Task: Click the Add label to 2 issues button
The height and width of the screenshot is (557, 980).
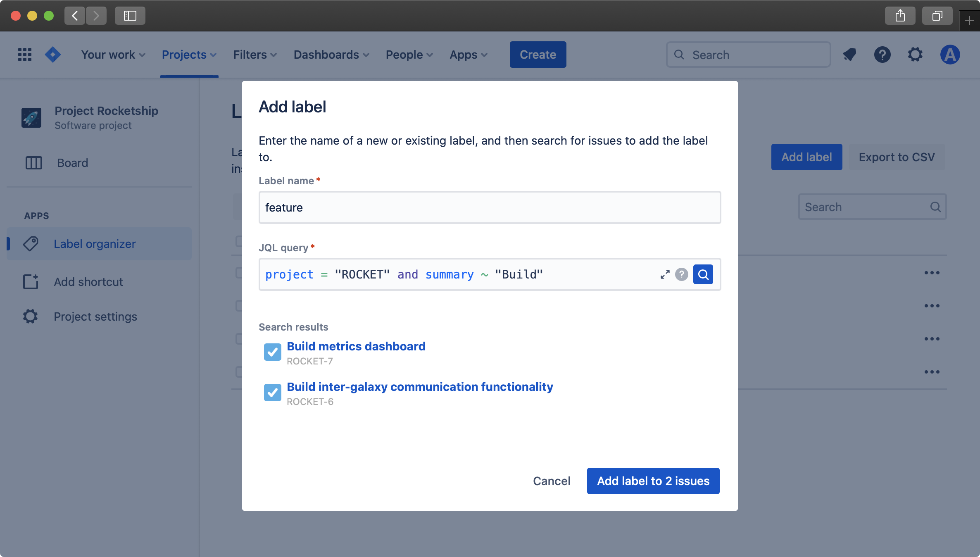Action: click(653, 481)
